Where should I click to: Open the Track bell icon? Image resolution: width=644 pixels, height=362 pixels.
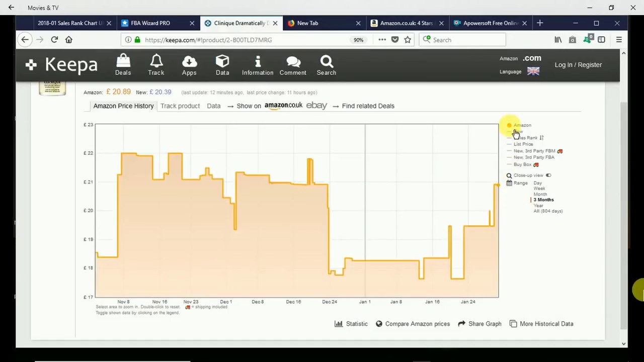click(156, 65)
